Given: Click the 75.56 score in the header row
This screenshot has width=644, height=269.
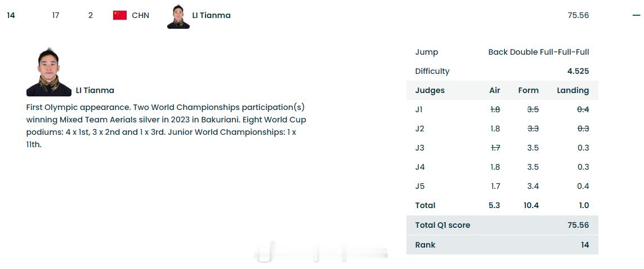Looking at the screenshot, I should (x=578, y=15).
